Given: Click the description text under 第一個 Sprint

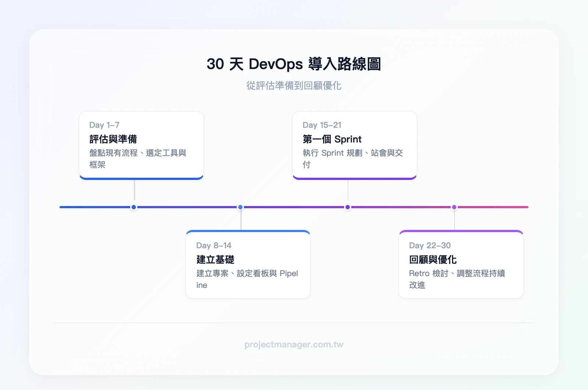Looking at the screenshot, I should click(x=352, y=159).
